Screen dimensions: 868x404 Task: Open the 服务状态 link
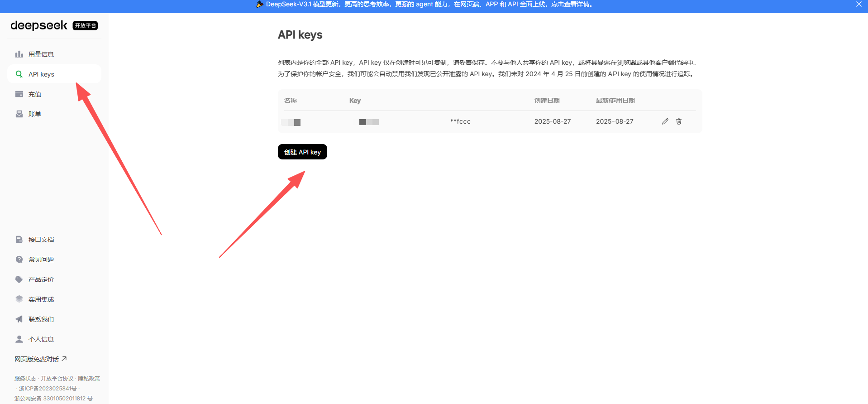pos(25,379)
